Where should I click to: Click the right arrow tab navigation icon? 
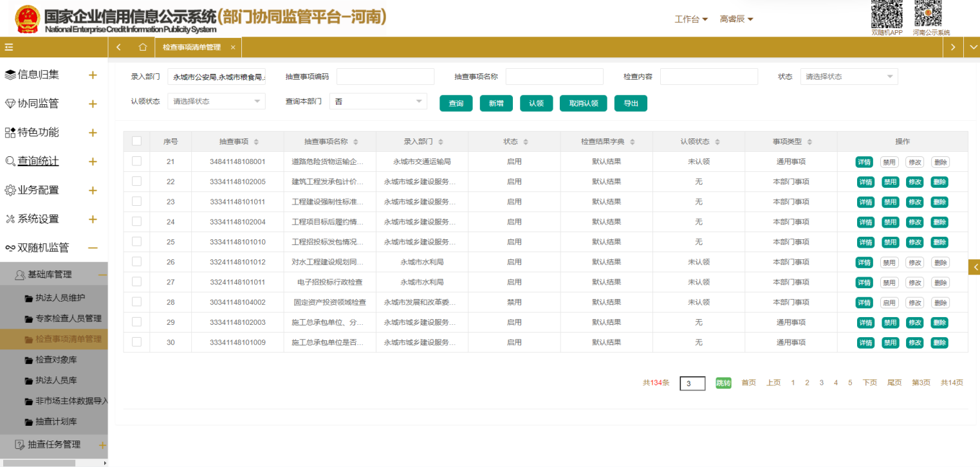coord(953,47)
